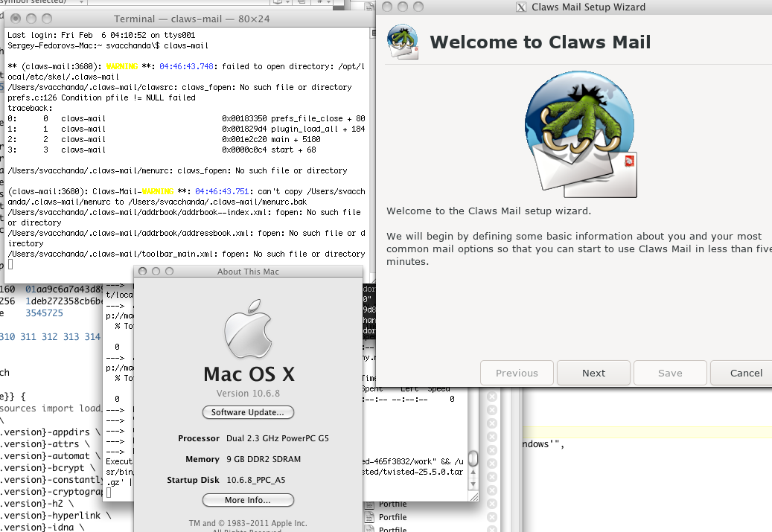Click the About This Mac title bar

[x=248, y=271]
